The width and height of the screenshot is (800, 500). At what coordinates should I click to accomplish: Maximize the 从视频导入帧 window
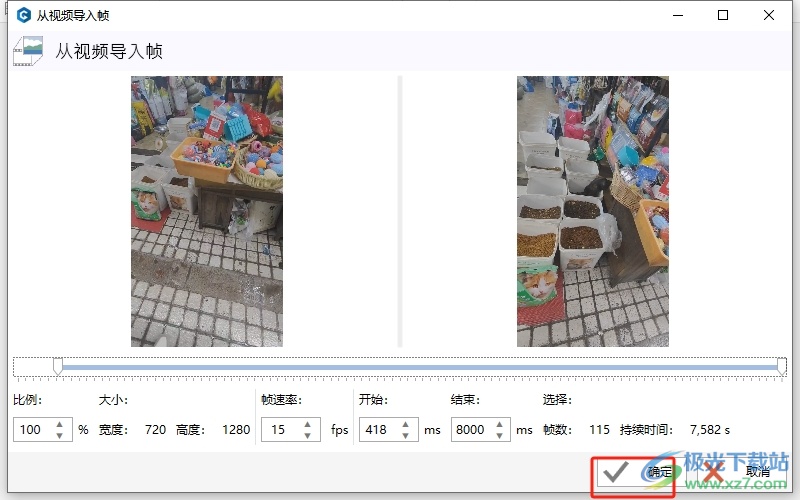(723, 15)
